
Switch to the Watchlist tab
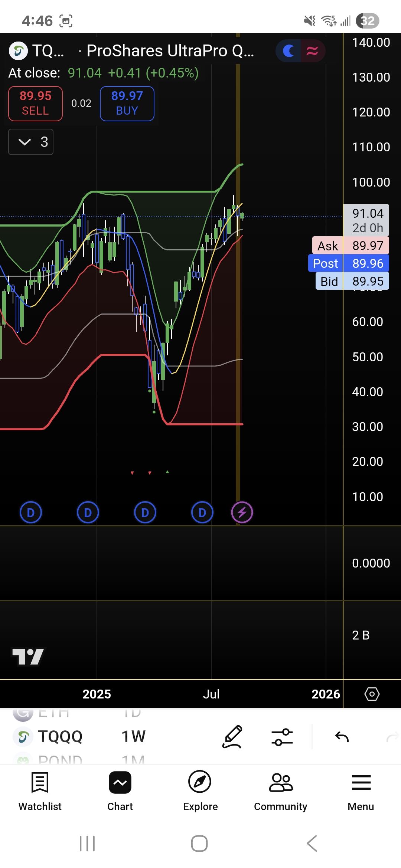click(x=40, y=792)
